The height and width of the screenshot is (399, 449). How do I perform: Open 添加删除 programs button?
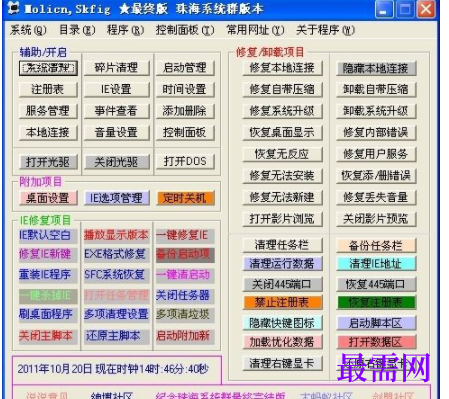tap(185, 111)
